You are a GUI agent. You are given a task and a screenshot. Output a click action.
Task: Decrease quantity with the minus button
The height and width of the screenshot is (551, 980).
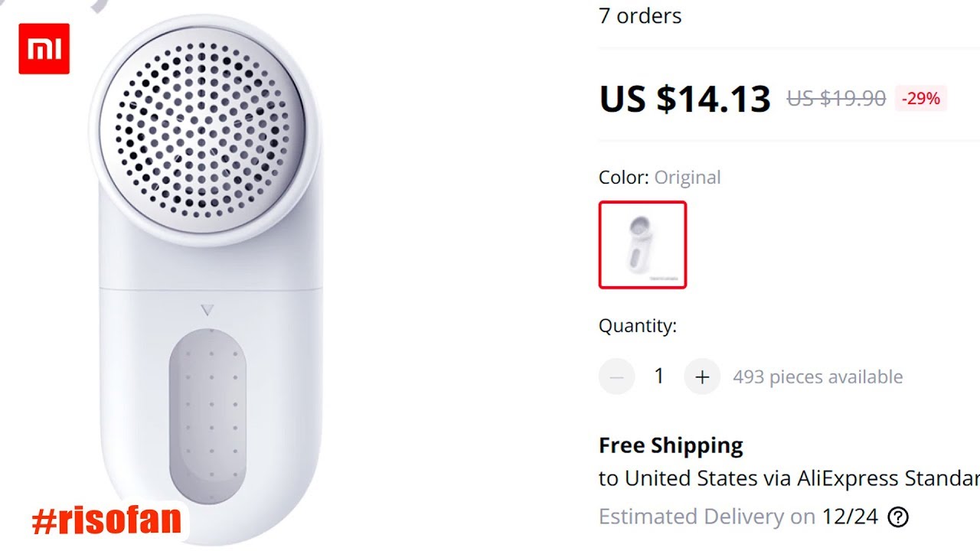coord(617,377)
